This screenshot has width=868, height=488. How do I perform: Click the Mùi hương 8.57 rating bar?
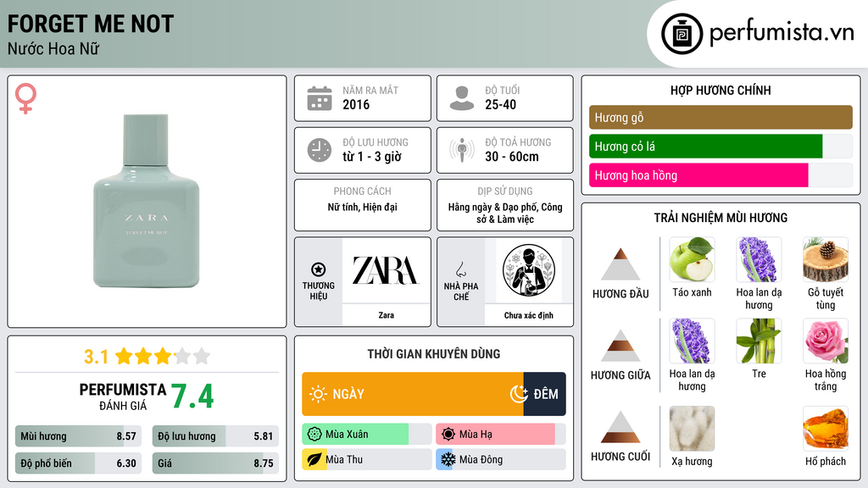click(79, 436)
